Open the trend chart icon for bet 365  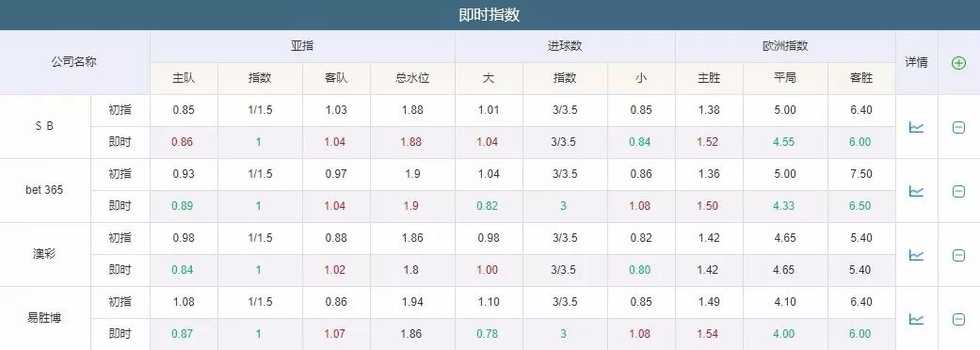click(916, 191)
